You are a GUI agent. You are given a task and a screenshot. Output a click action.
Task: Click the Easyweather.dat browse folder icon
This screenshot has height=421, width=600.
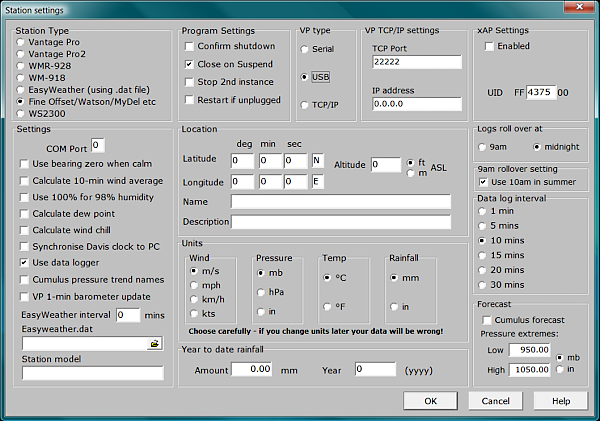(154, 343)
